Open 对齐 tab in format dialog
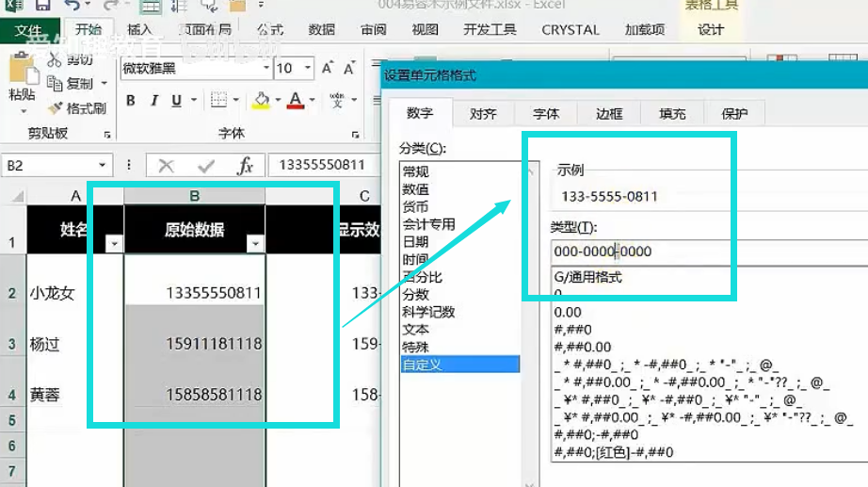Viewport: 868px width, 487px height. click(x=483, y=114)
